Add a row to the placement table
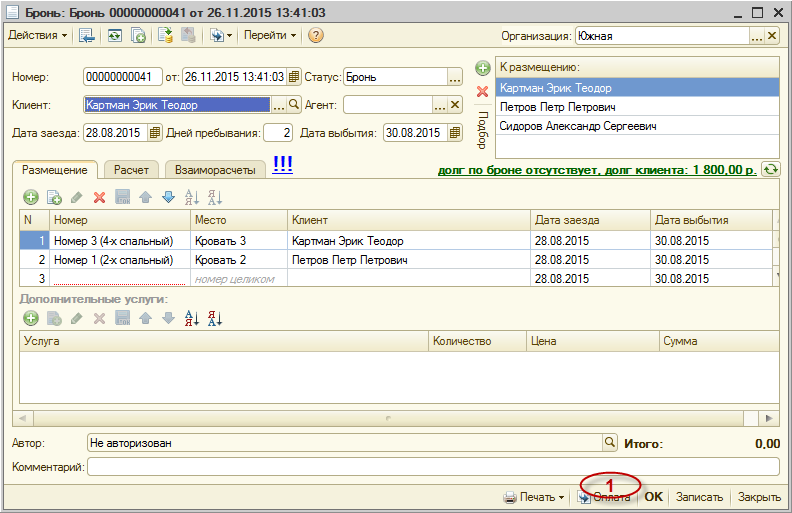Viewport: 792px width, 513px height. click(31, 197)
